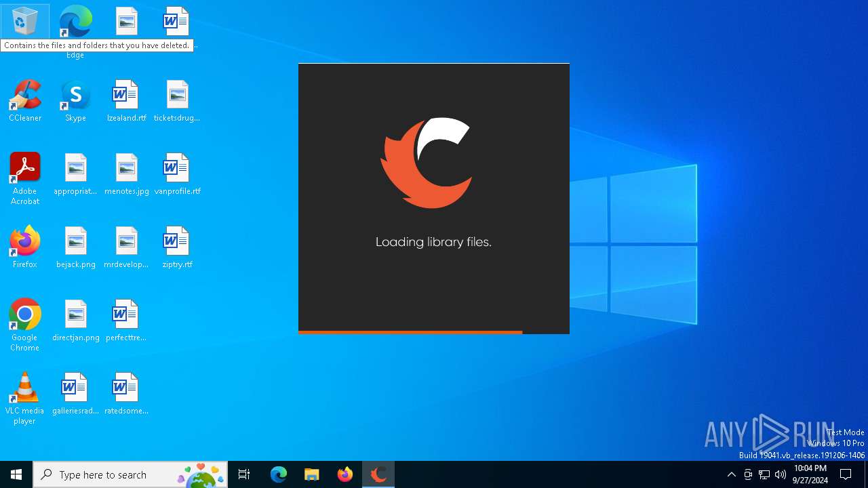
Task: Launch the Skype desktop shortcut
Action: [75, 101]
